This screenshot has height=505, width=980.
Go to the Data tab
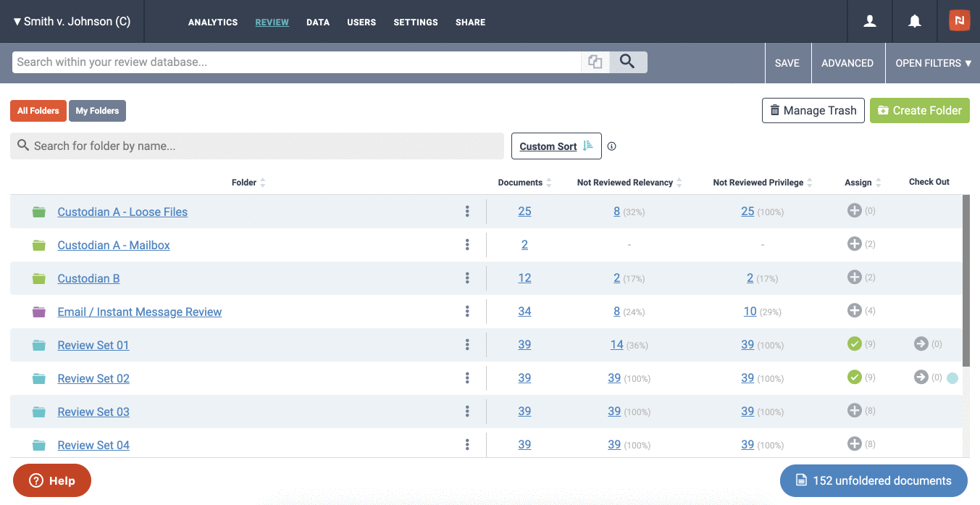tap(318, 22)
